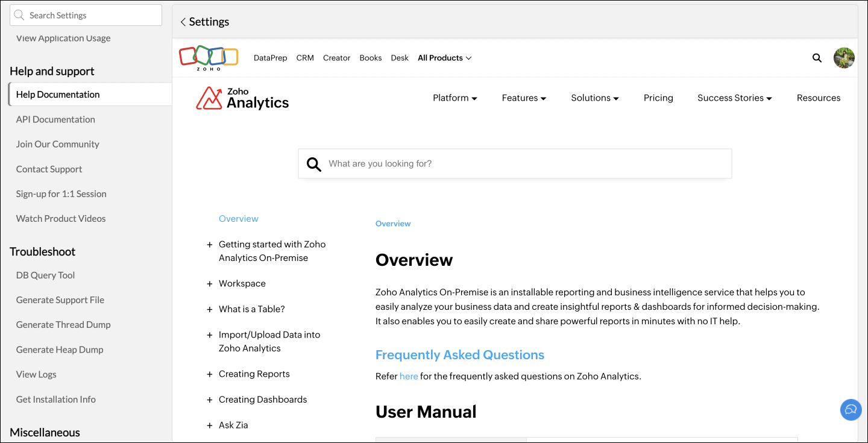This screenshot has width=868, height=443.
Task: Click the Zoho Analytics logo
Action: click(x=242, y=98)
